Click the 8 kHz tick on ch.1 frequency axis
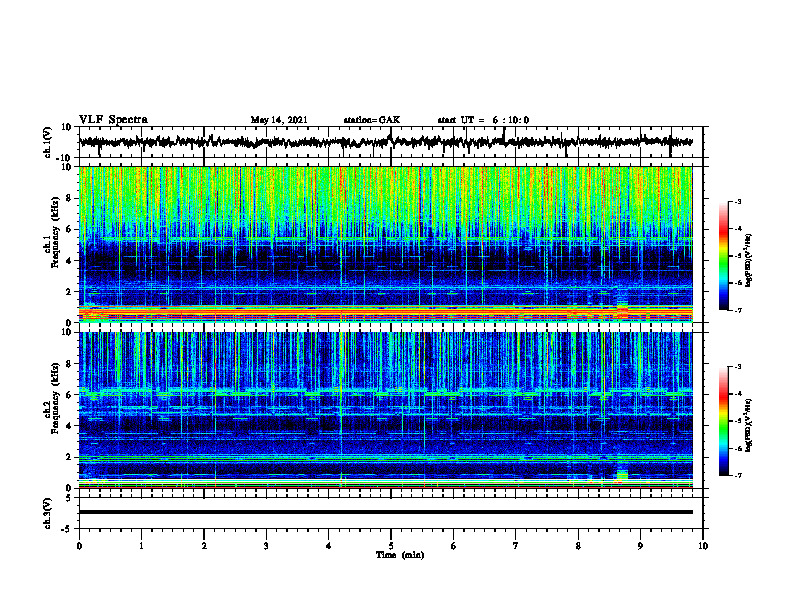The image size is (792, 612). pos(70,198)
